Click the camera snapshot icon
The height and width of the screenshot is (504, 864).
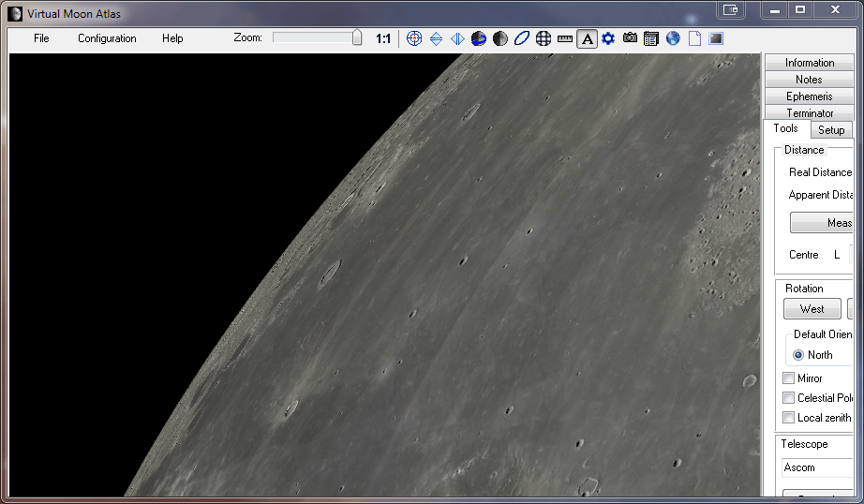pyautogui.click(x=630, y=38)
